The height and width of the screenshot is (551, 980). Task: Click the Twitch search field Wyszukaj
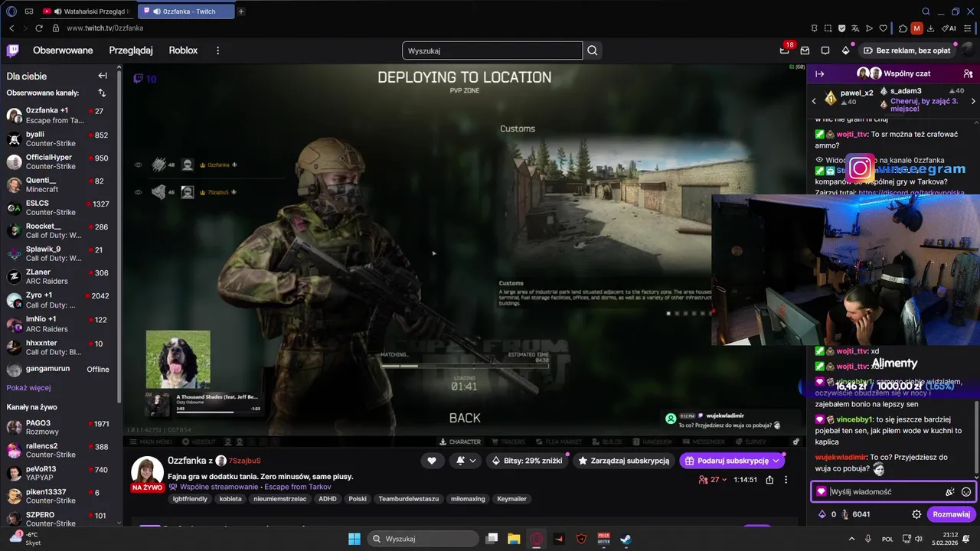492,51
